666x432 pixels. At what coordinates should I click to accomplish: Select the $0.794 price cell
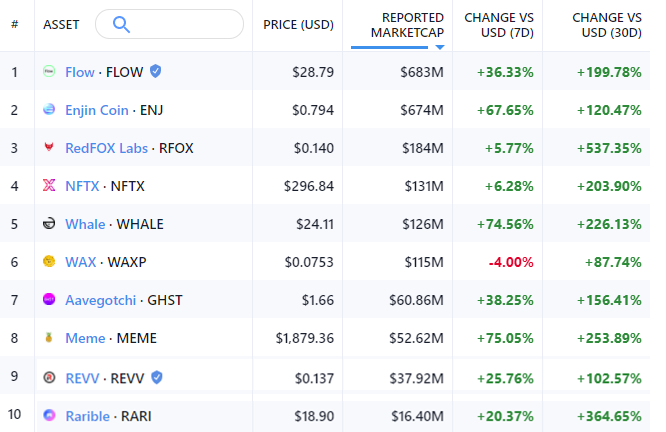click(x=313, y=110)
